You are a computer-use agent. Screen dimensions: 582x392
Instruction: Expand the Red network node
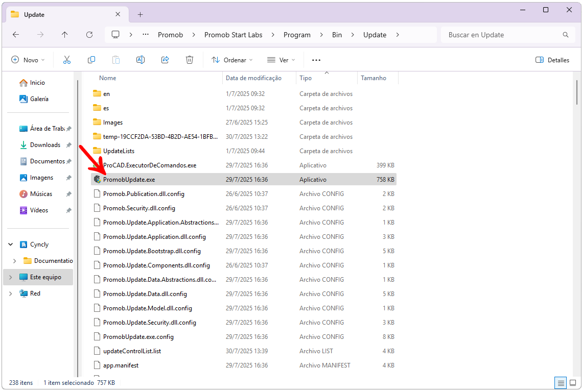10,293
